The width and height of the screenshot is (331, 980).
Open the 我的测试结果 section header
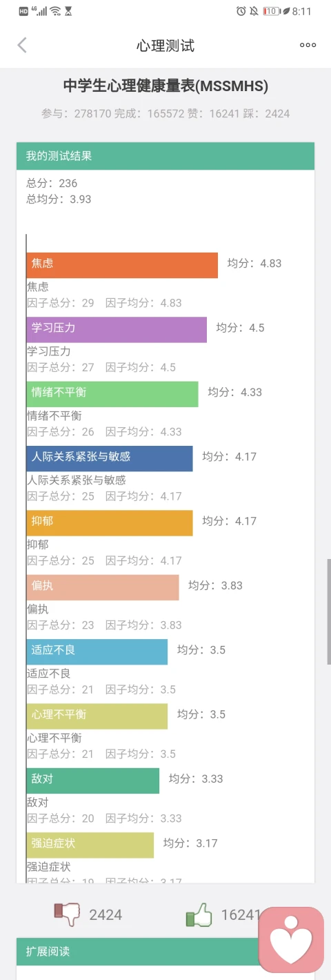coord(165,156)
